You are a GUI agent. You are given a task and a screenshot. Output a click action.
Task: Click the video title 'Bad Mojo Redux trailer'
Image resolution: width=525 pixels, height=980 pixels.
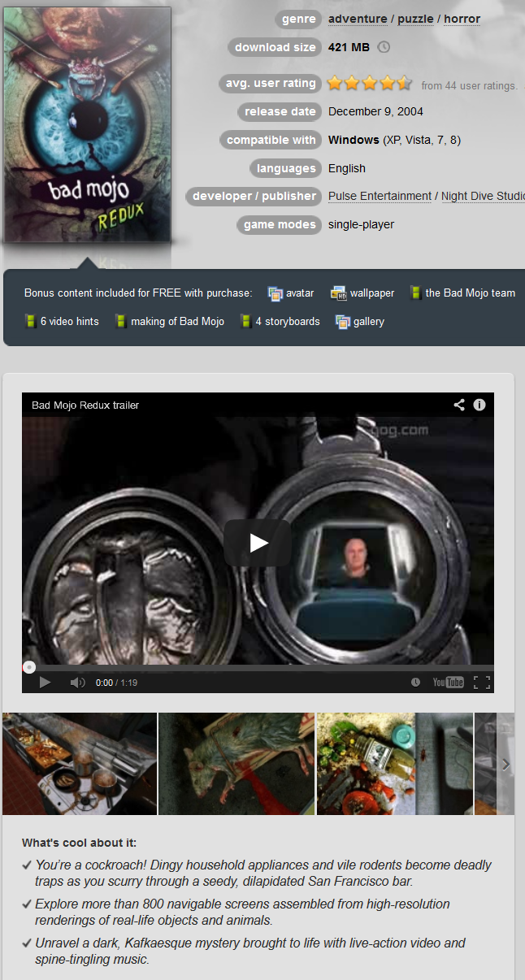[85, 405]
